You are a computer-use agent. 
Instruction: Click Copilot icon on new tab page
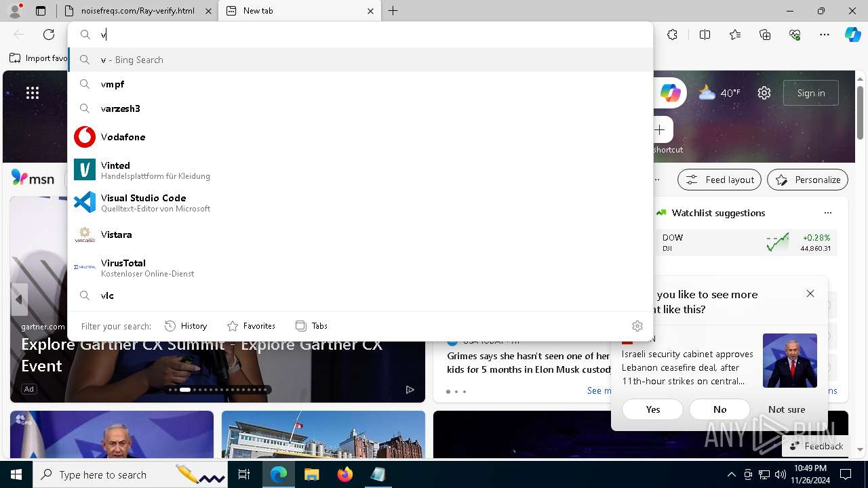[671, 93]
